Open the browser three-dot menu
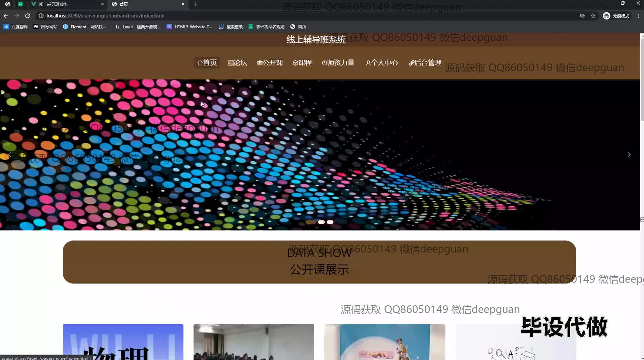This screenshot has height=360, width=644. tap(639, 16)
